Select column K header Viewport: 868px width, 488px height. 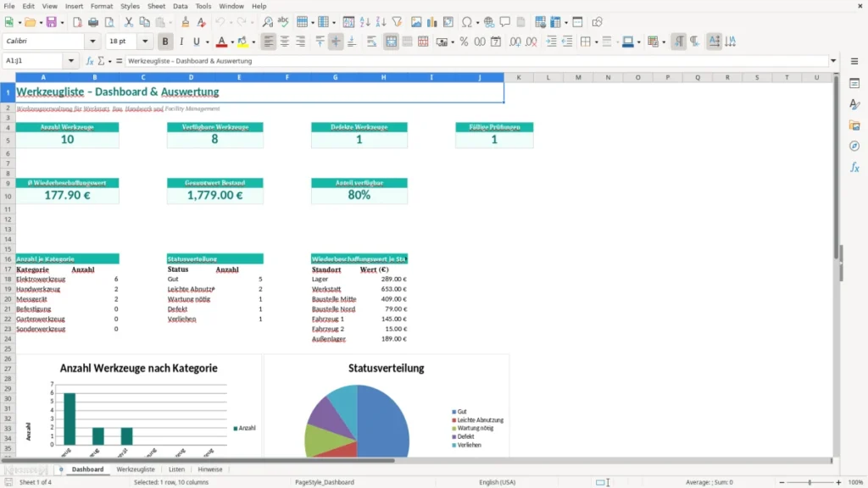(x=519, y=77)
